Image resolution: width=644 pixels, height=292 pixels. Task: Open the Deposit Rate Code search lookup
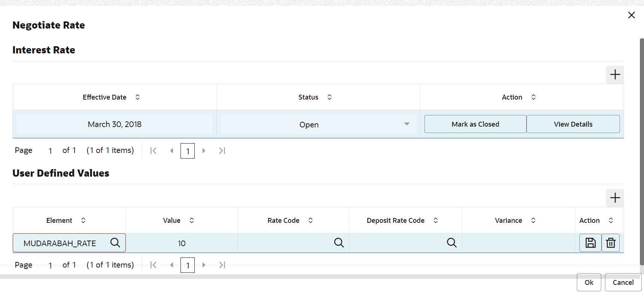tap(452, 243)
